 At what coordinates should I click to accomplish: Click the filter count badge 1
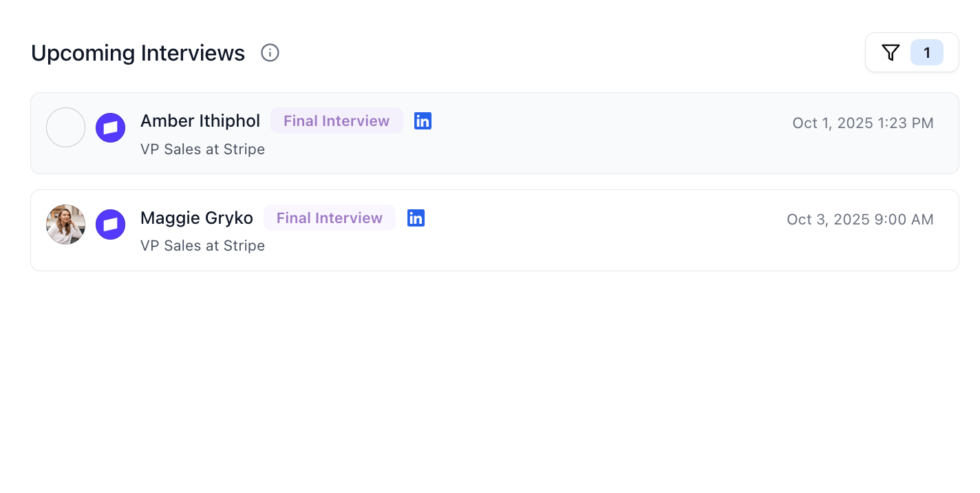[927, 52]
